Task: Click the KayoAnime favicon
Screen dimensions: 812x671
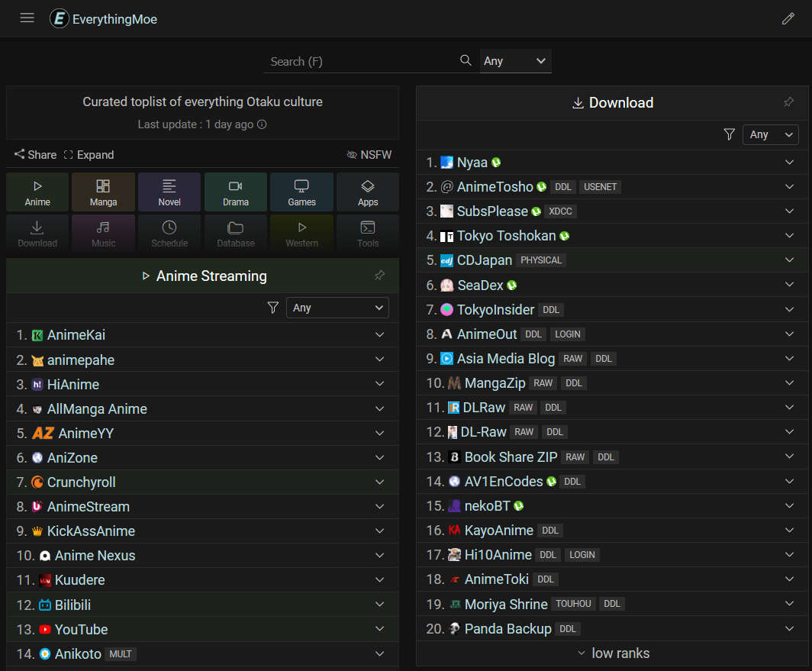Action: 454,530
